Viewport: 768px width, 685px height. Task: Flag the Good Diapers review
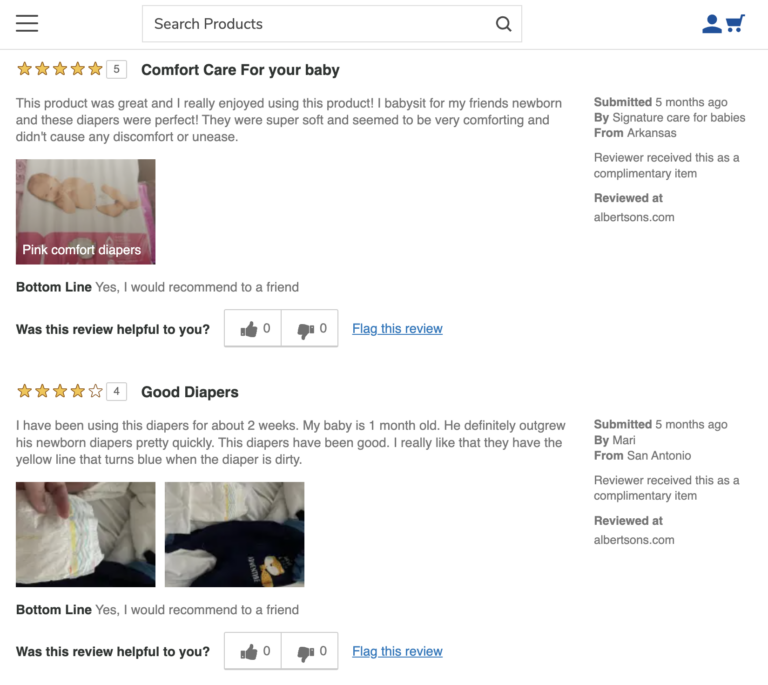click(x=397, y=652)
